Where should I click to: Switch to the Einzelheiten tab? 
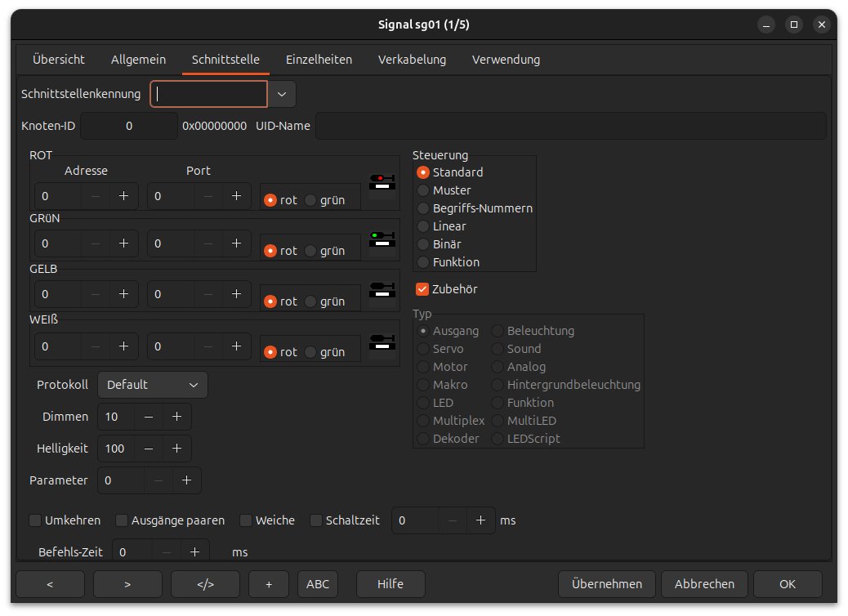(319, 60)
